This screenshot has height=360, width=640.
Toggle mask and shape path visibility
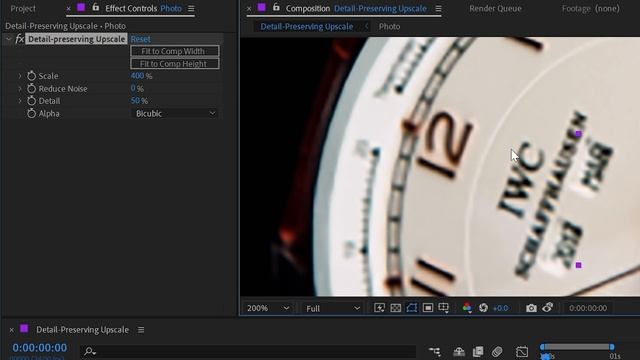click(x=411, y=308)
